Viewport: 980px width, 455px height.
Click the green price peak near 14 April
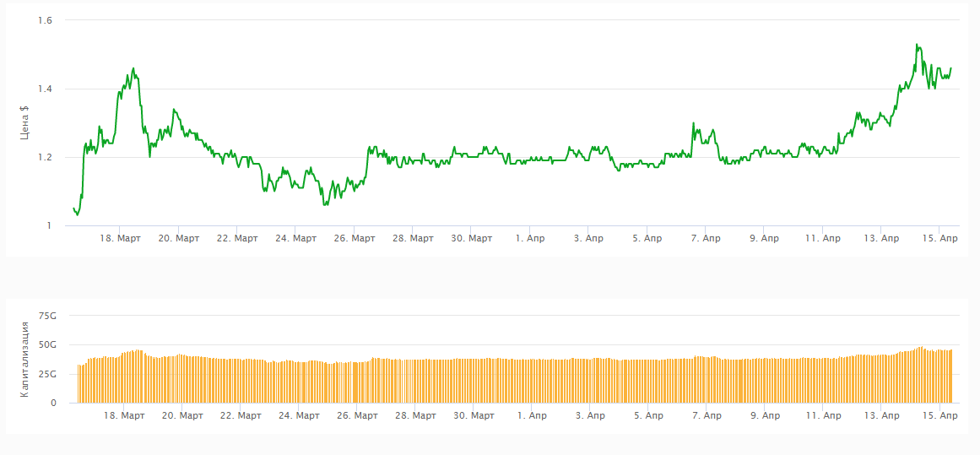tap(917, 45)
